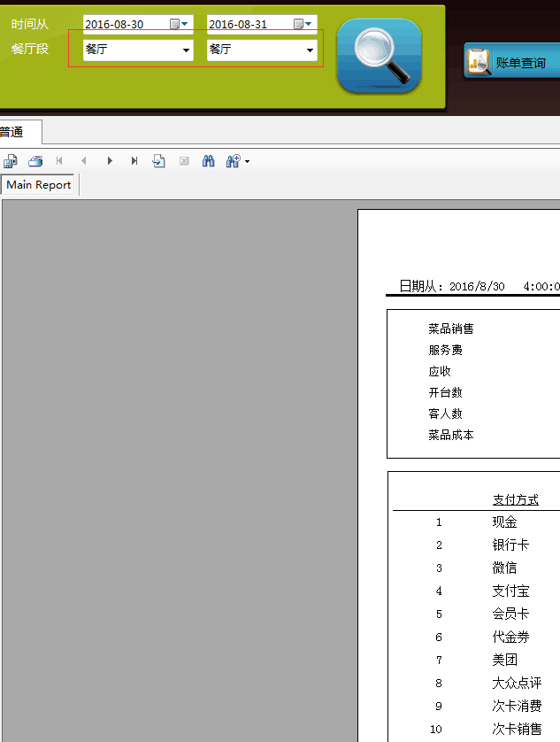Click the 账单查询 clipboard icon
This screenshot has height=742, width=560.
[479, 61]
